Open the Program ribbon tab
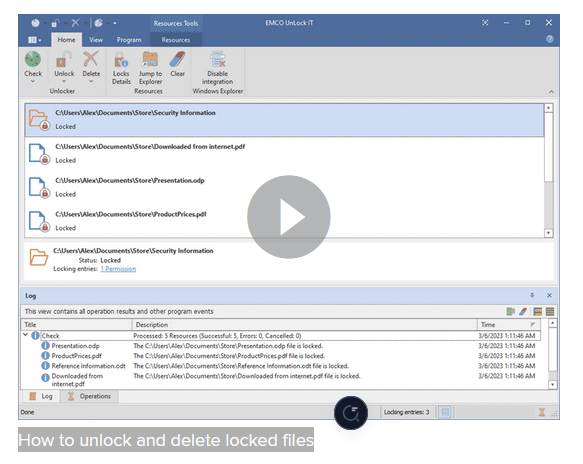Screen dimensions: 583x464 point(129,39)
